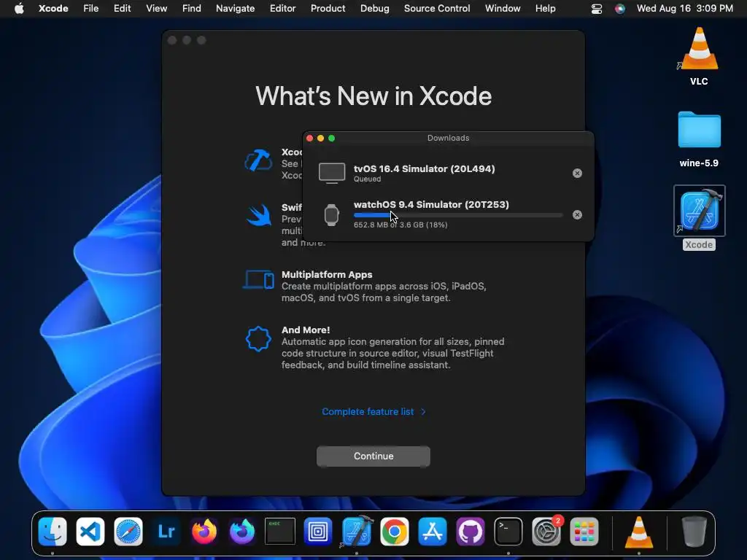Viewport: 747px width, 560px height.
Task: Click the And More badge icon
Action: (258, 339)
